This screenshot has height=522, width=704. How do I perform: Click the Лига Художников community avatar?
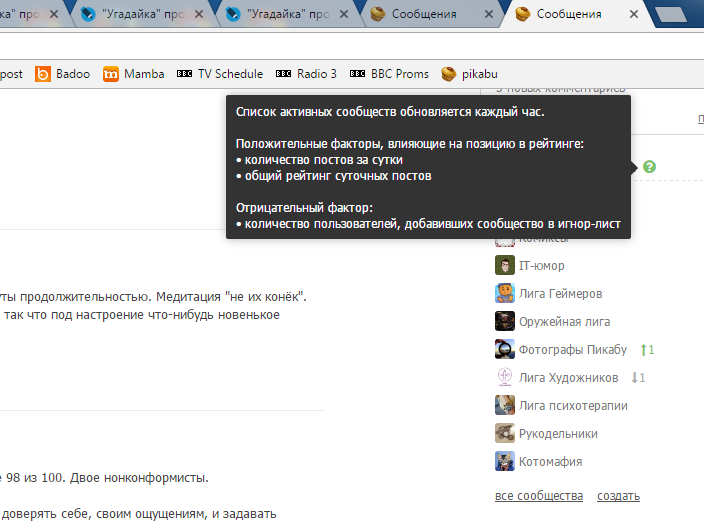(505, 378)
